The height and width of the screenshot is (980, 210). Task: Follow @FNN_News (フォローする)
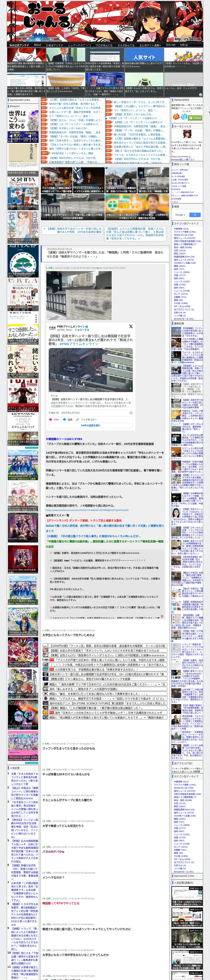(x=82, y=330)
